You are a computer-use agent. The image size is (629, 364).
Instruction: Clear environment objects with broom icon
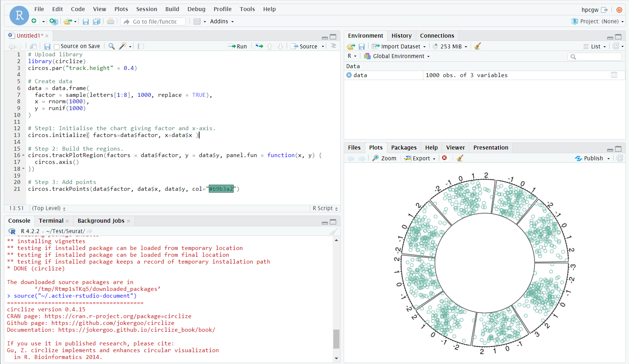click(477, 46)
